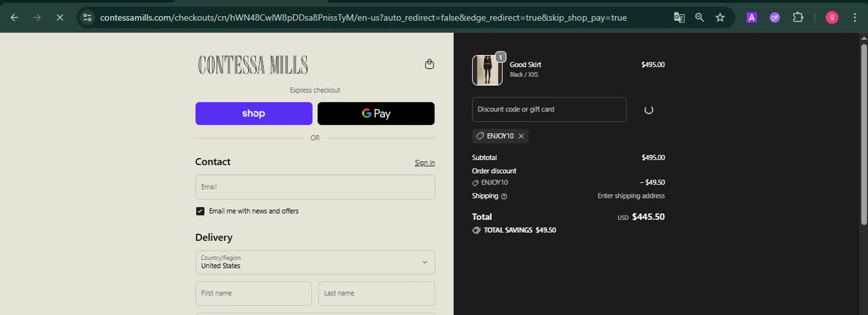This screenshot has height=315, width=868.
Task: Uncheck Email me with news and offers
Action: click(x=200, y=211)
